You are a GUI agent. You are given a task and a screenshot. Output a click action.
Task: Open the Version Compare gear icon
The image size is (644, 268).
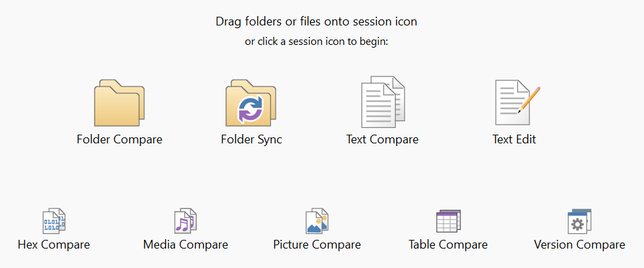coord(580,220)
